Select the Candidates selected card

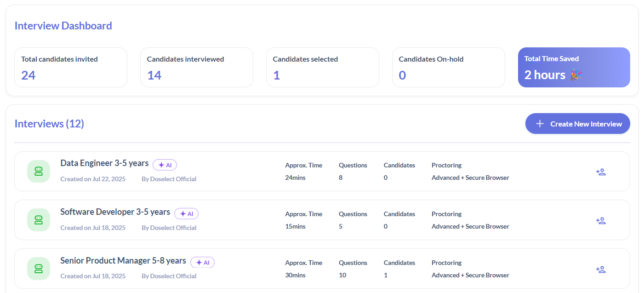pyautogui.click(x=323, y=67)
